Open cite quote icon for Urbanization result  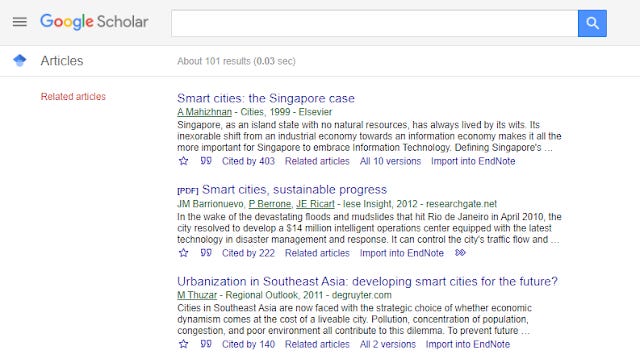[x=206, y=344]
